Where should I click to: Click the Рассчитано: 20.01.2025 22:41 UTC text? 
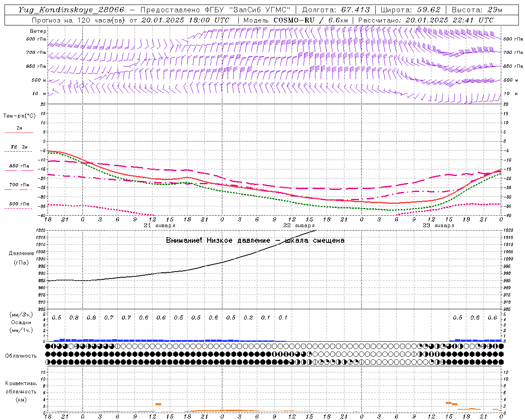pos(426,20)
